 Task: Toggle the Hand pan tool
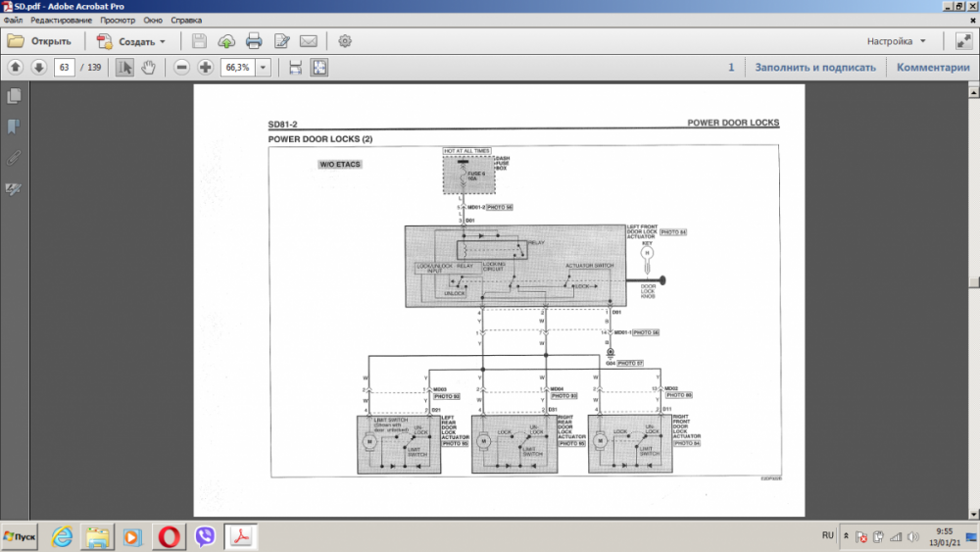(148, 68)
